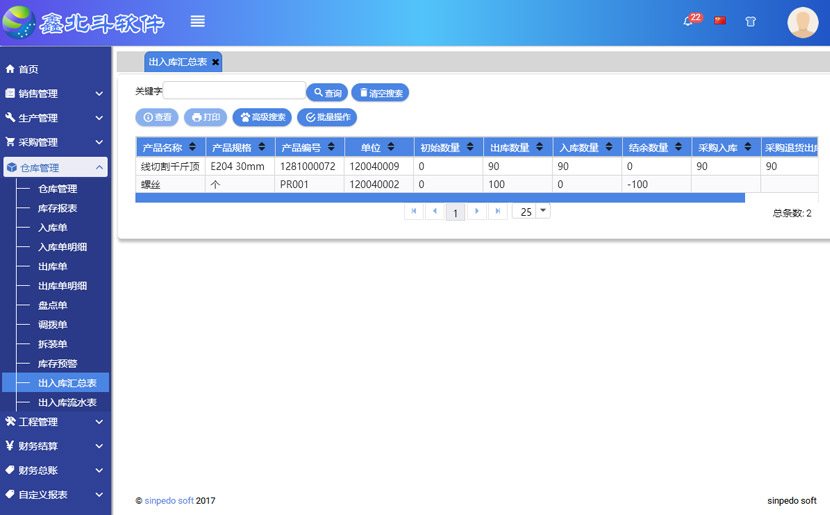Image resolution: width=830 pixels, height=515 pixels.
Task: Open the notifications bell with 22 badge
Action: [x=689, y=21]
